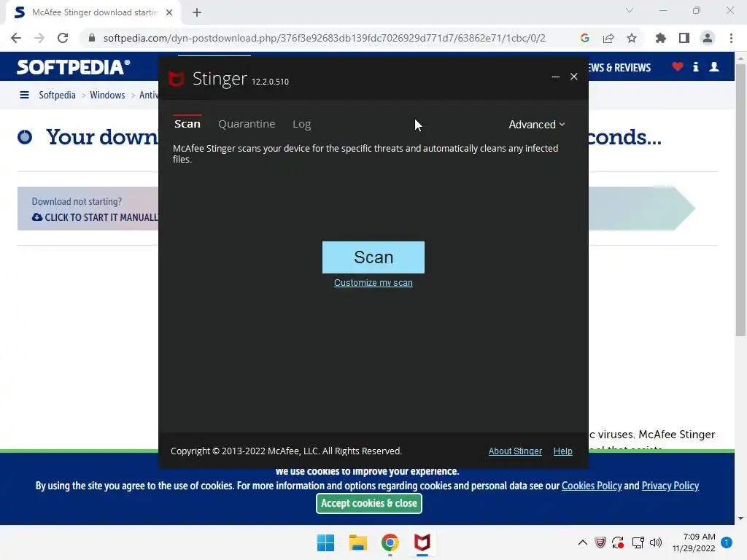Open volume tray icon
This screenshot has height=560, width=747.
656,542
